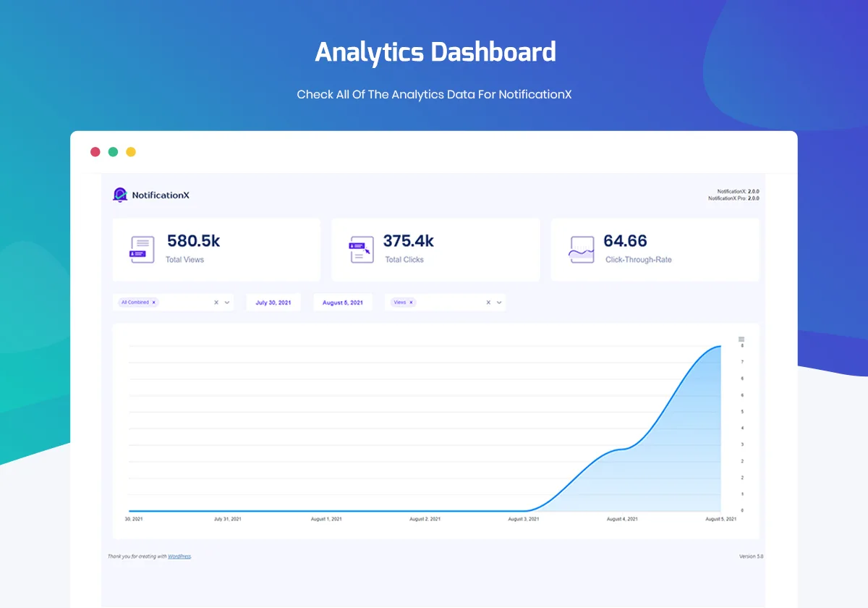Click the red window dot

click(95, 152)
